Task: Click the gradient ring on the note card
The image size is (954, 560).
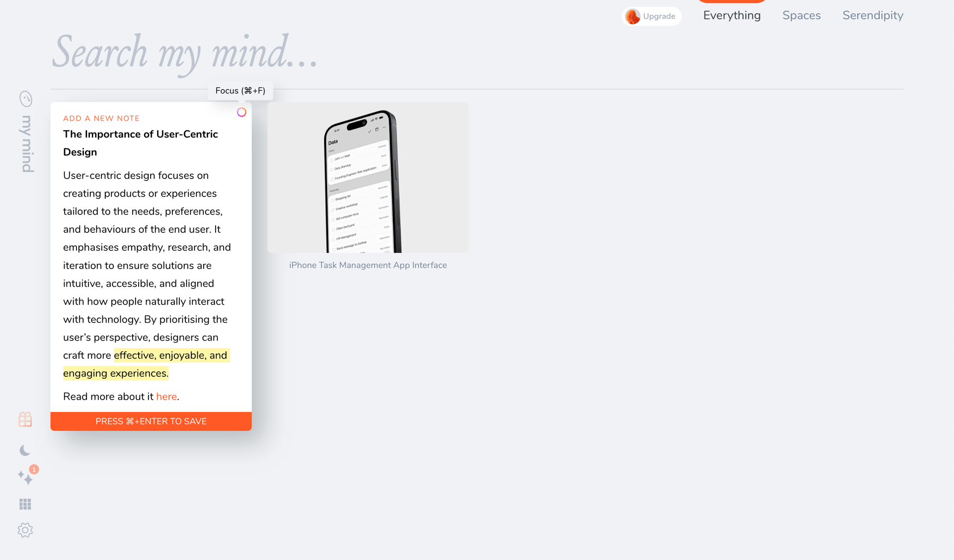Action: [242, 112]
